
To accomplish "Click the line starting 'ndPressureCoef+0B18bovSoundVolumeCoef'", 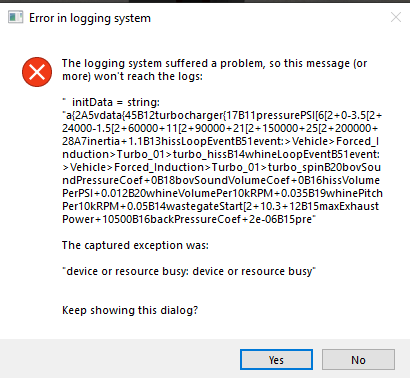I will click(221, 180).
